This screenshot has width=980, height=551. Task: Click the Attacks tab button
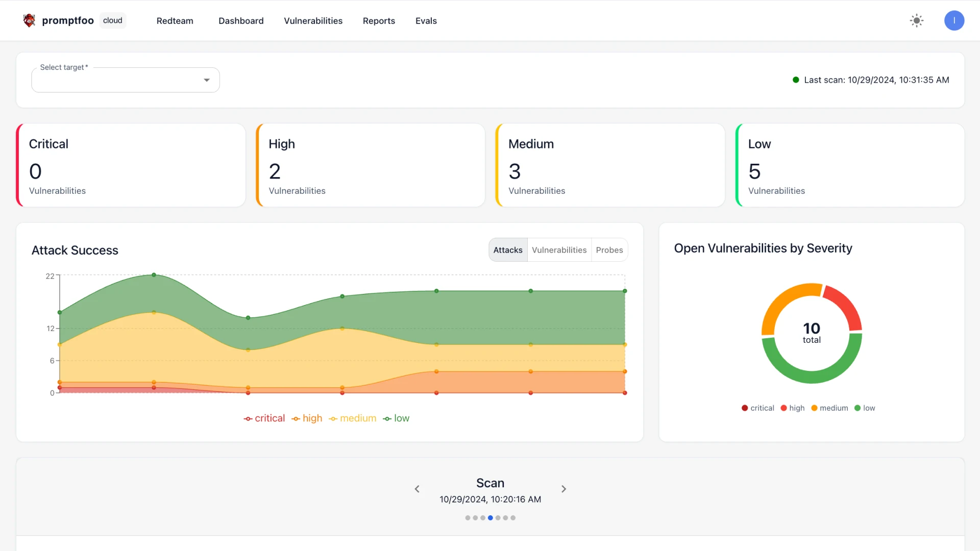(507, 249)
